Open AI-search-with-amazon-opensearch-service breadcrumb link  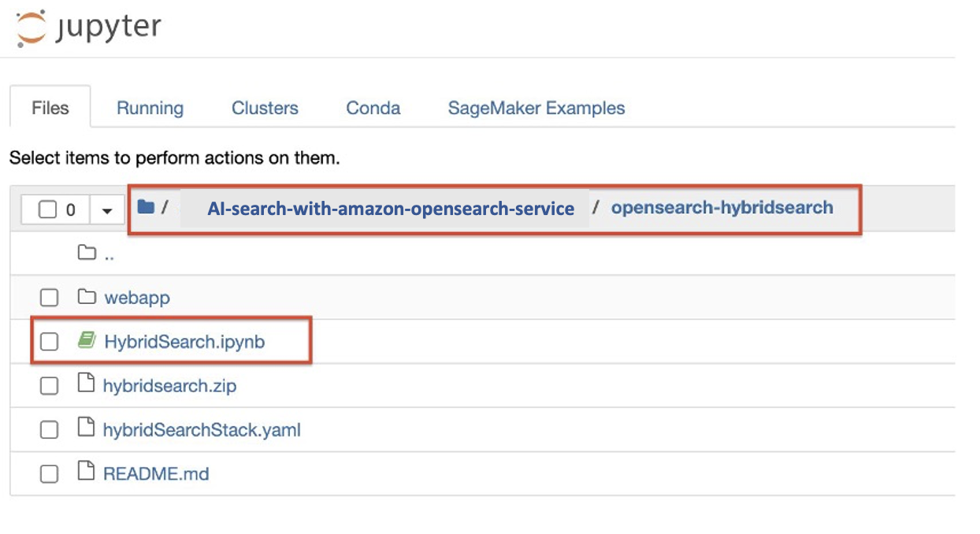(x=390, y=207)
